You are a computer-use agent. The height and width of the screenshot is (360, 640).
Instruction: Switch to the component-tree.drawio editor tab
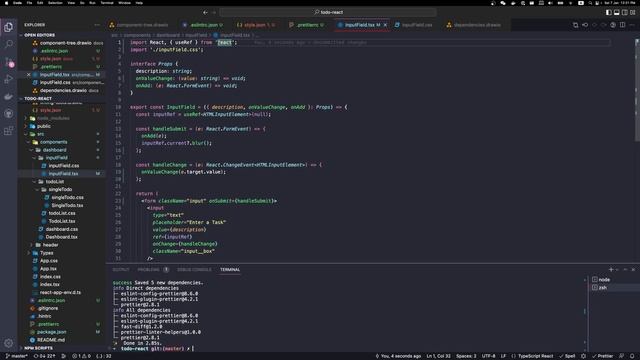tap(139, 25)
